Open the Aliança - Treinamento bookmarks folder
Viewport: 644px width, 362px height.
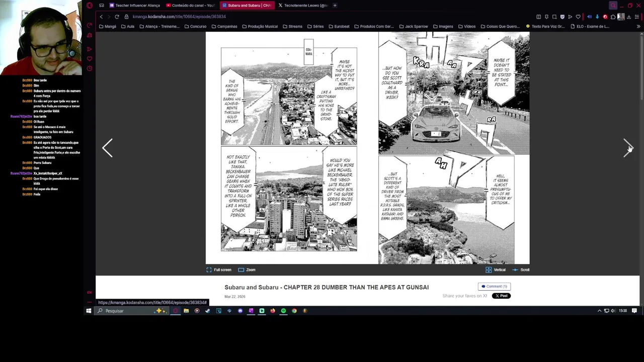(x=159, y=26)
